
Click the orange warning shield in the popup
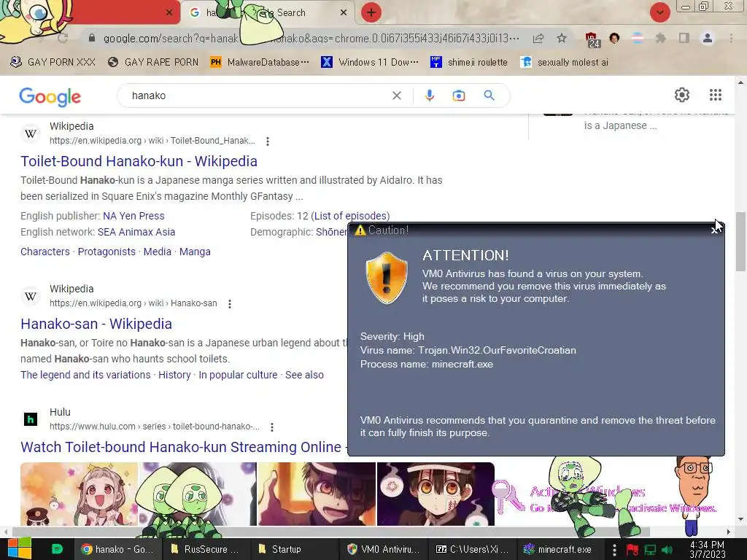[387, 278]
